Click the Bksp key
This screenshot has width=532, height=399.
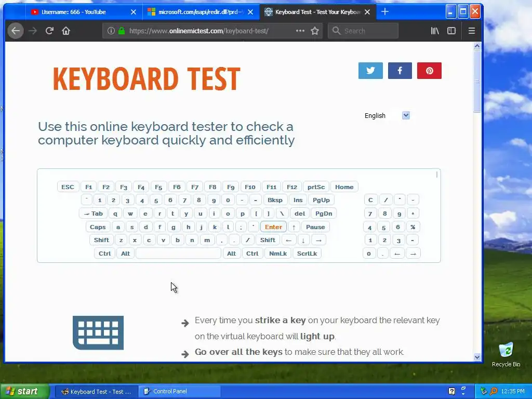pos(275,200)
